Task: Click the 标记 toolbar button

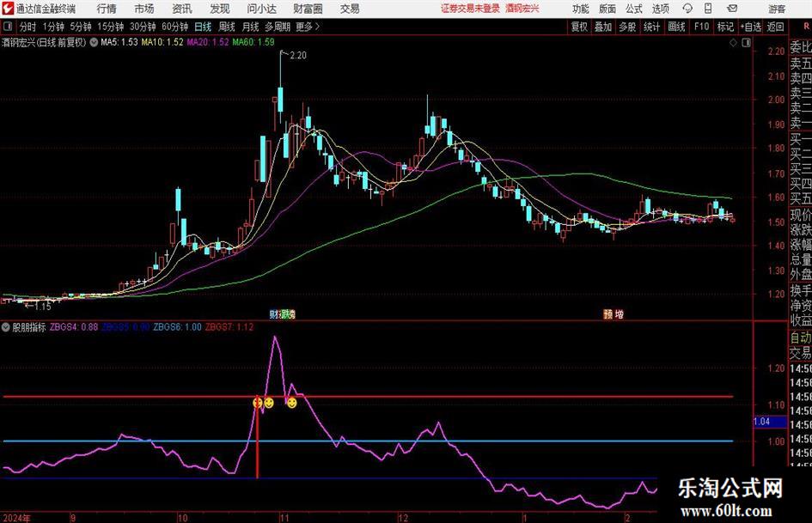Action: (x=725, y=27)
